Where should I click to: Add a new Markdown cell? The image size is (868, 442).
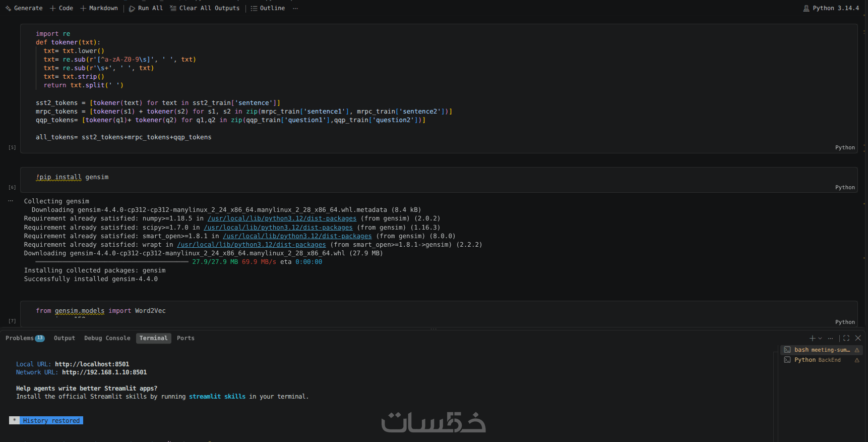[99, 8]
